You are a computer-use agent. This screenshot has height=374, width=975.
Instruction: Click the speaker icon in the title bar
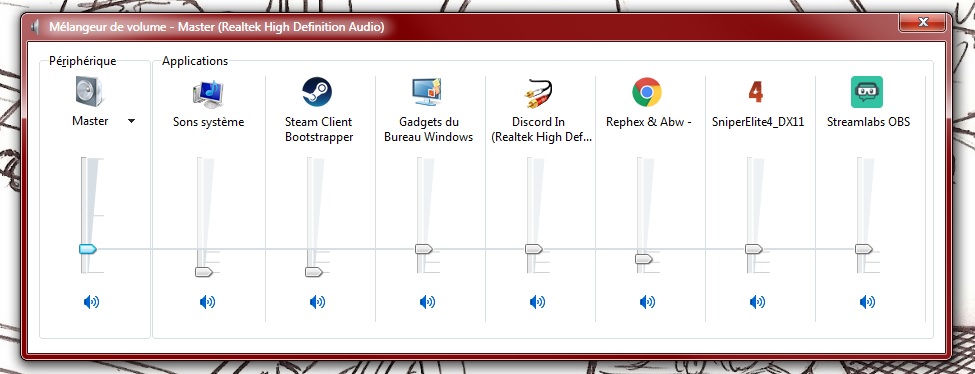click(35, 27)
